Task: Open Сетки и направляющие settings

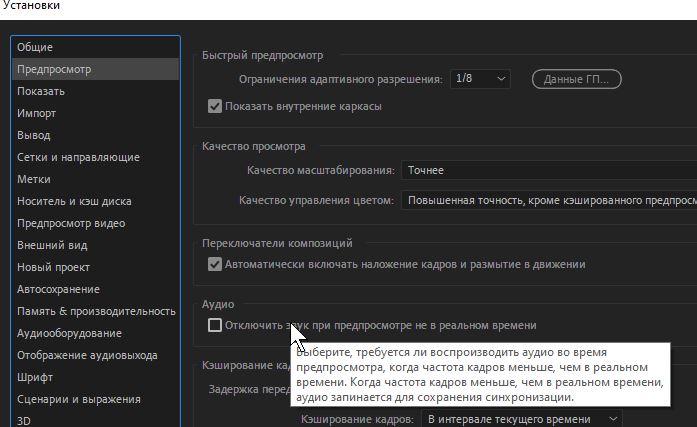Action: pyautogui.click(x=96, y=157)
